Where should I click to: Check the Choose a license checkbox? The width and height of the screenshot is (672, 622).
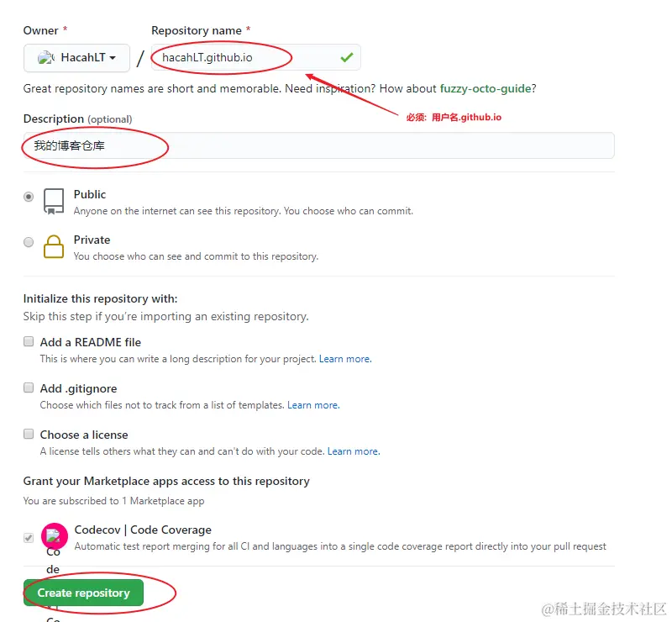29,434
